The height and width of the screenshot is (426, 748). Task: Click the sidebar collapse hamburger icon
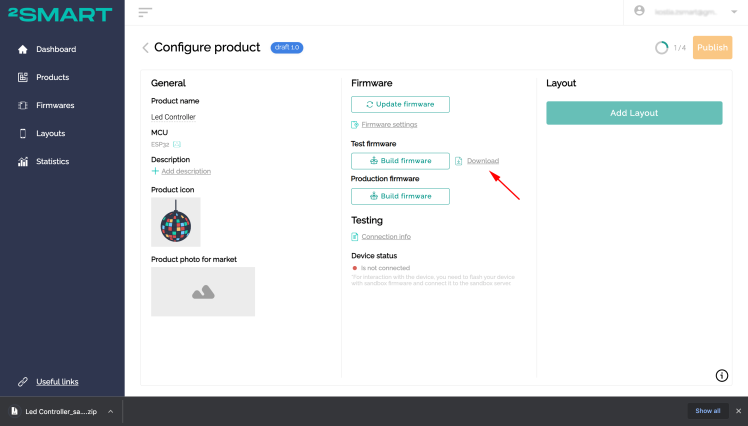pyautogui.click(x=145, y=12)
